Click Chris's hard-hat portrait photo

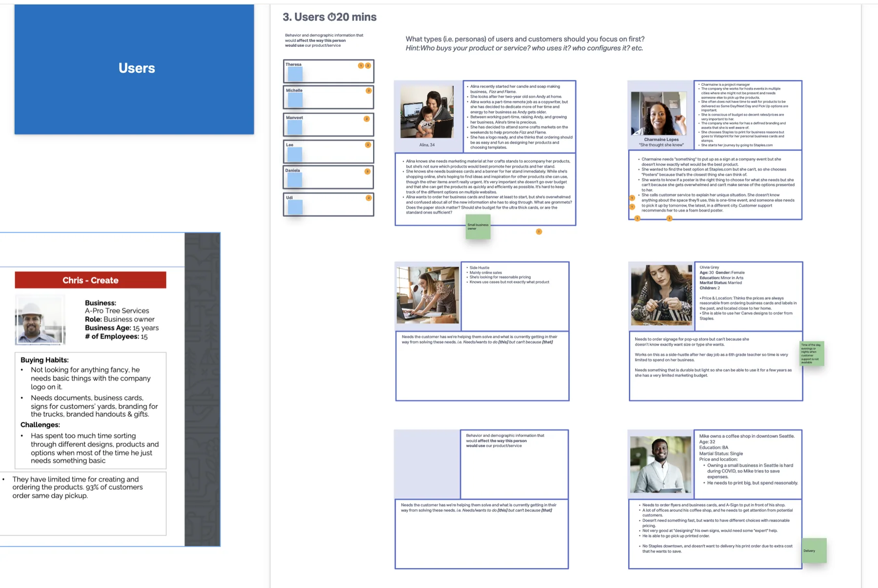tap(40, 320)
